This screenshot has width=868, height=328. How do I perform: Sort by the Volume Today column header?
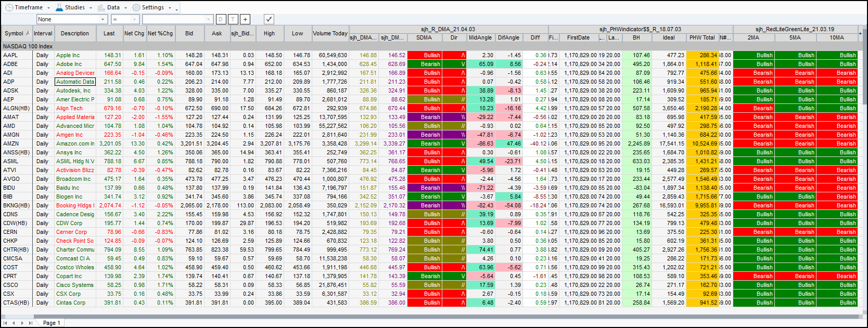tap(330, 33)
